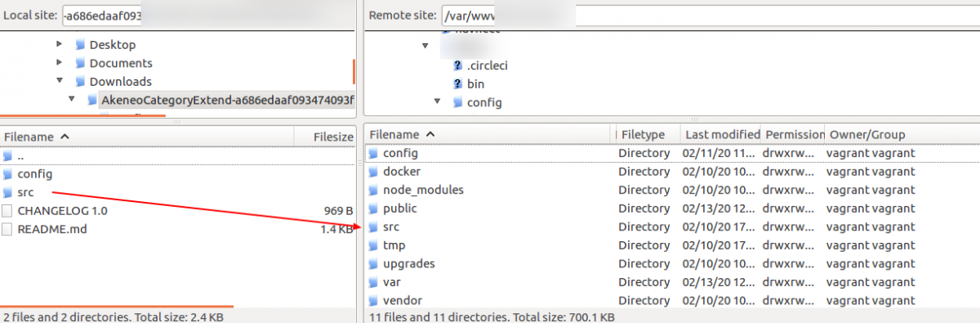Select local config folder icon
The image size is (980, 323).
pos(7,174)
